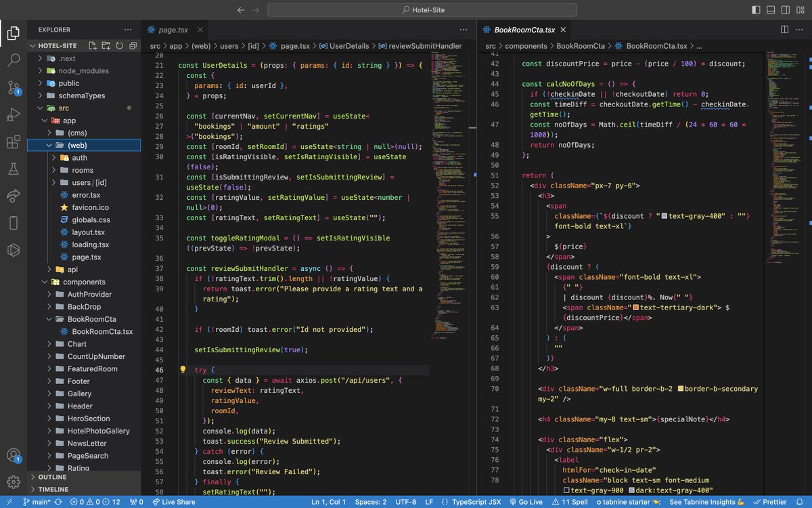Click the main* branch in status bar
This screenshot has width=812, height=508.
pyautogui.click(x=37, y=502)
